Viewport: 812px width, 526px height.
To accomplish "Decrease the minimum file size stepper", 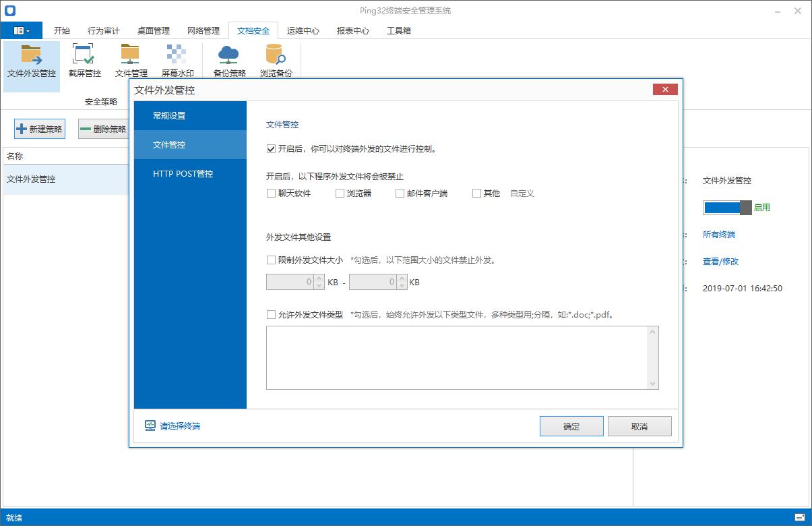I will [319, 286].
